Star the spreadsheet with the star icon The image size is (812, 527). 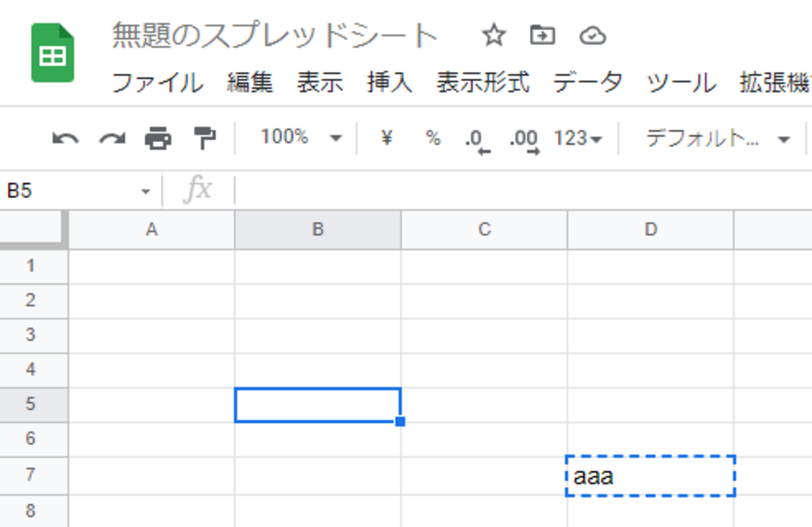pos(493,36)
